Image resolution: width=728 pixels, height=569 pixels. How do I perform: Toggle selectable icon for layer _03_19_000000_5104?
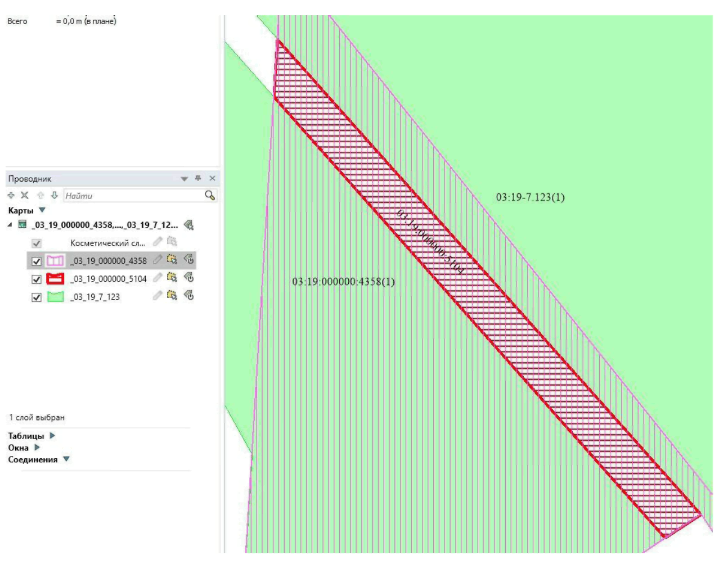pyautogui.click(x=172, y=278)
